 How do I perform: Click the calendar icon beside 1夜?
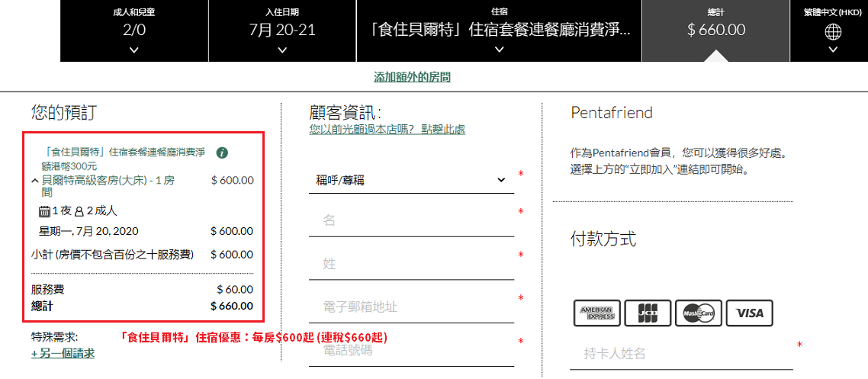[45, 211]
